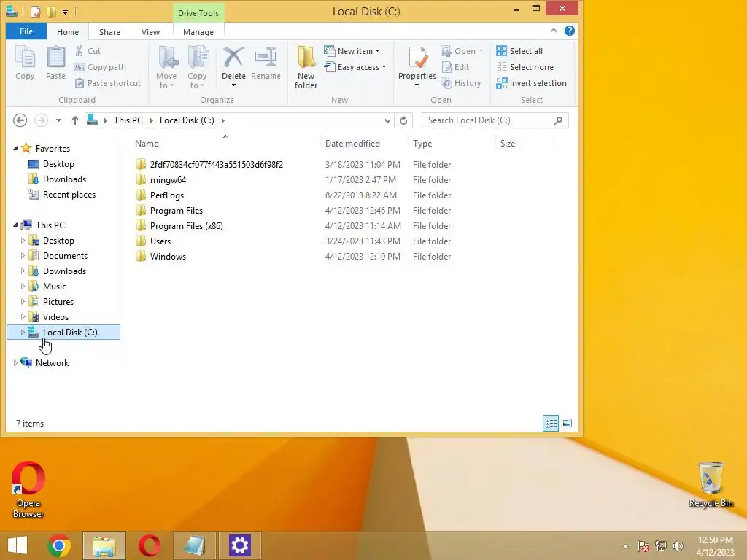Click the volume speaker tray icon

678,546
